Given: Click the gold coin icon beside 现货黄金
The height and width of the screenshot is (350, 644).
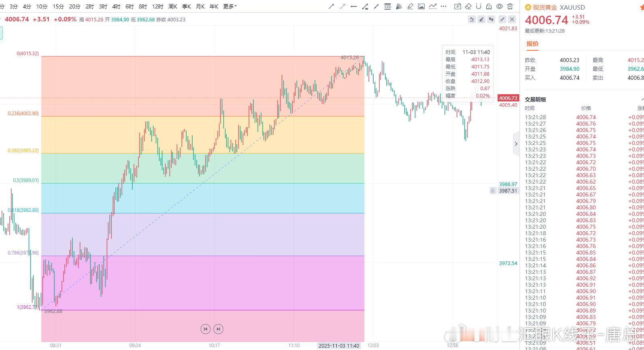Looking at the screenshot, I should point(528,7).
